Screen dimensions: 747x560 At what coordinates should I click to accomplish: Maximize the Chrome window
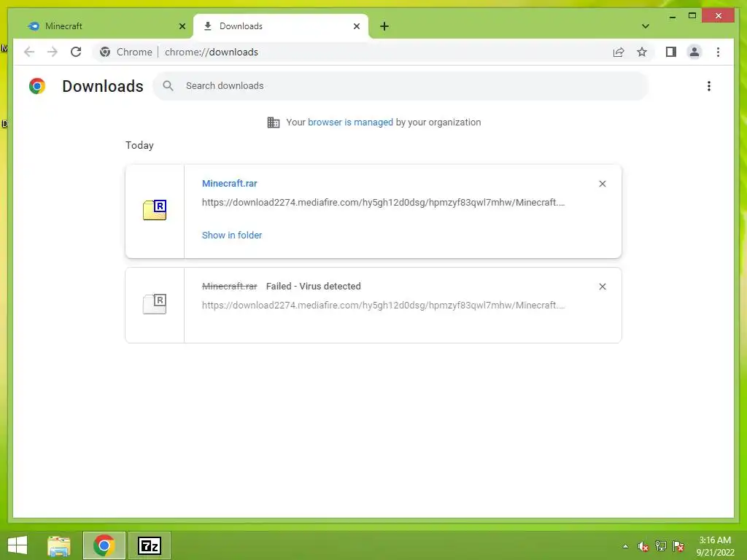tap(692, 16)
